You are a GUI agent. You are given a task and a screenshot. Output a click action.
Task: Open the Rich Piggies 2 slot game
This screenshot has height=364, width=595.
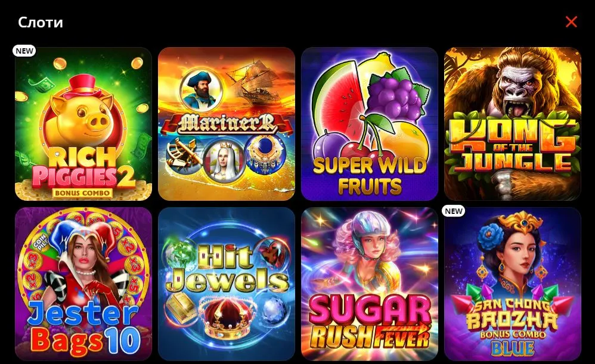coord(83,124)
